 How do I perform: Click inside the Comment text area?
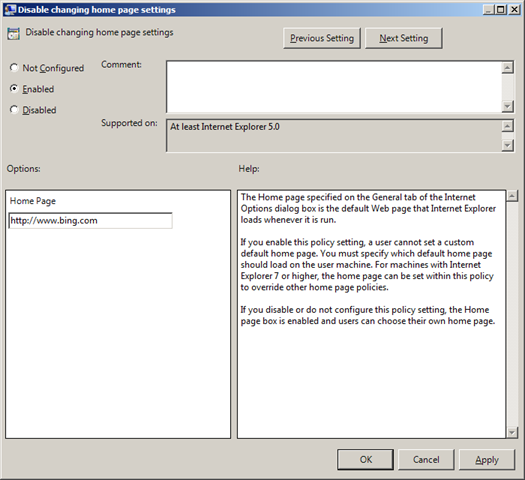pos(334,87)
